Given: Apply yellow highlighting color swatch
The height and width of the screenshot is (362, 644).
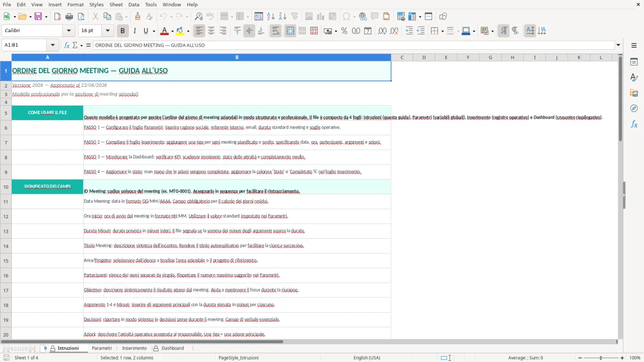Looking at the screenshot, I should tap(180, 31).
